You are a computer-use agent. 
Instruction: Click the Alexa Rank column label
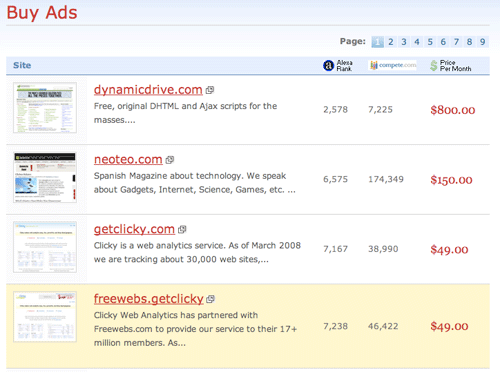coord(344,66)
